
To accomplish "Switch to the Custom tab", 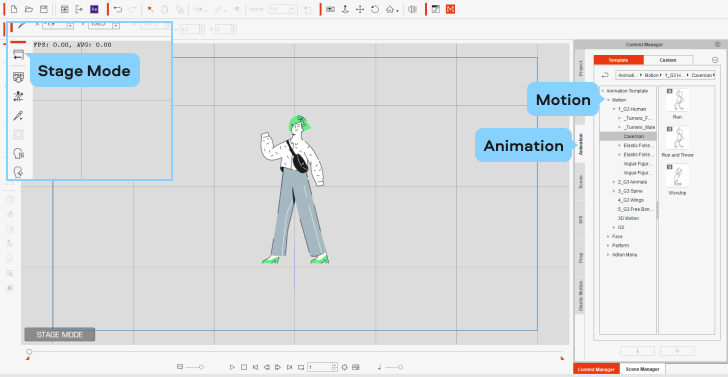I will pos(668,60).
